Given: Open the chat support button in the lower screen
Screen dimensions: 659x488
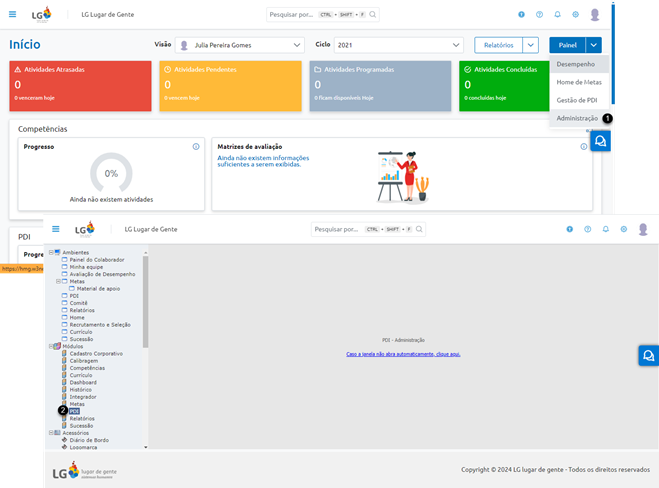Looking at the screenshot, I should tap(648, 356).
